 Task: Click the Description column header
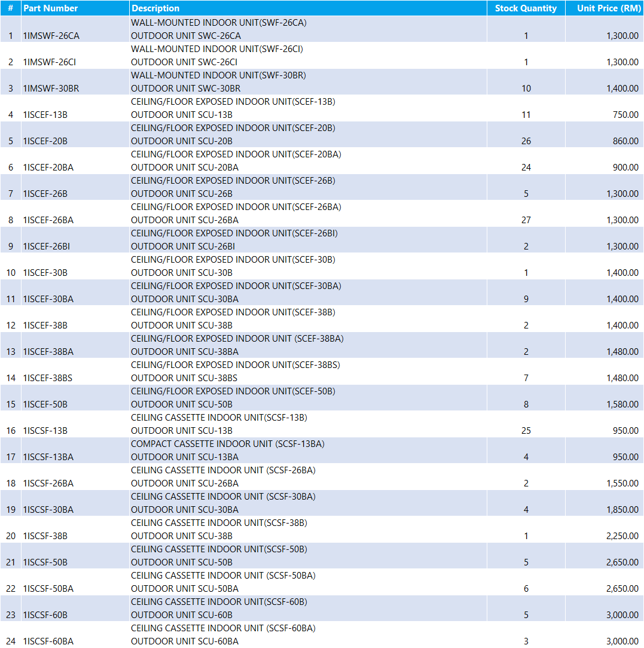coord(155,8)
